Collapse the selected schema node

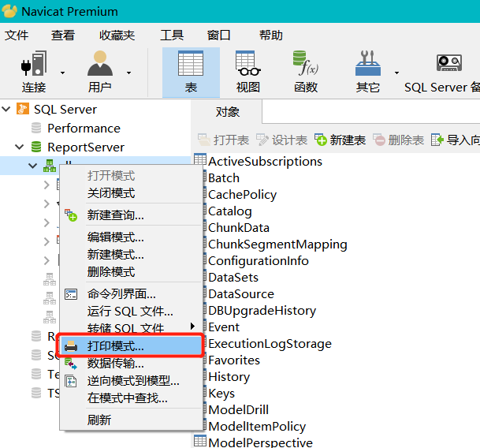32,166
